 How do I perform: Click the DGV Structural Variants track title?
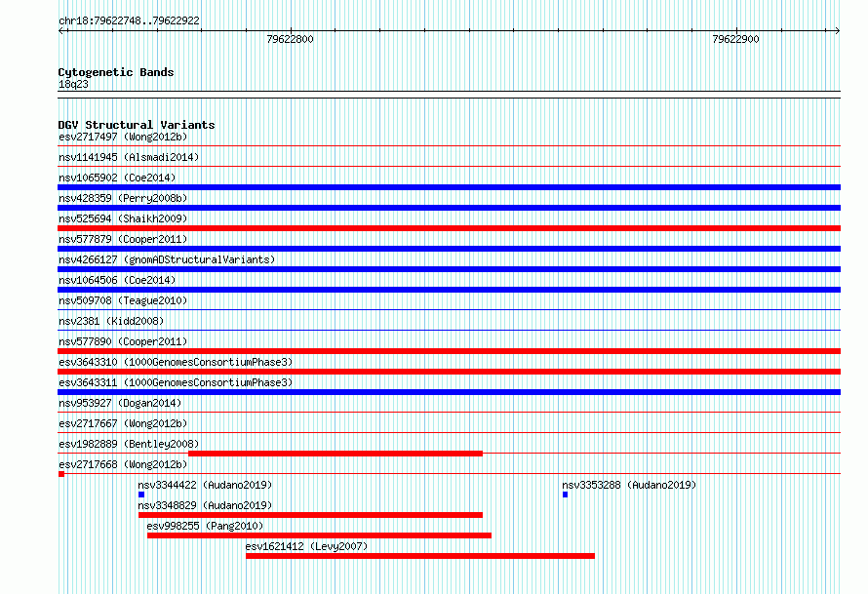point(137,125)
